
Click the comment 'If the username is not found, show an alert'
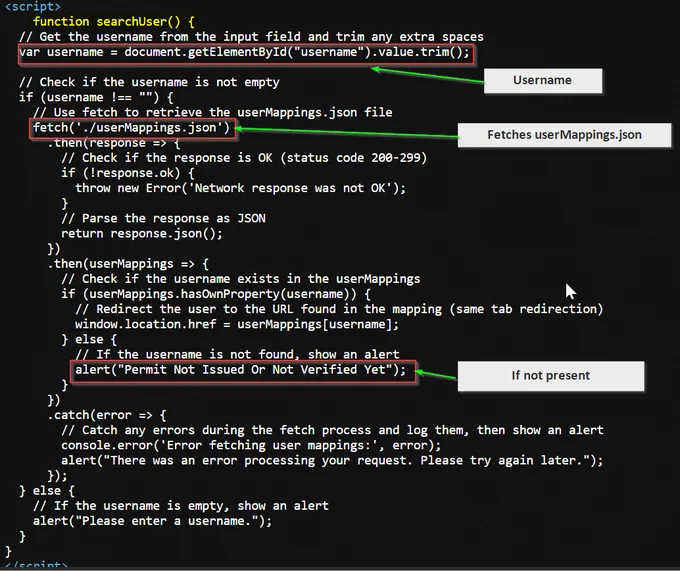point(237,355)
